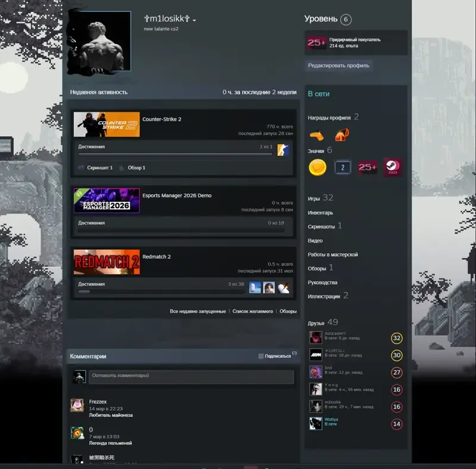This screenshot has height=469, width=476.
Task: Open Frezzex commenter avatar
Action: [x=77, y=405]
